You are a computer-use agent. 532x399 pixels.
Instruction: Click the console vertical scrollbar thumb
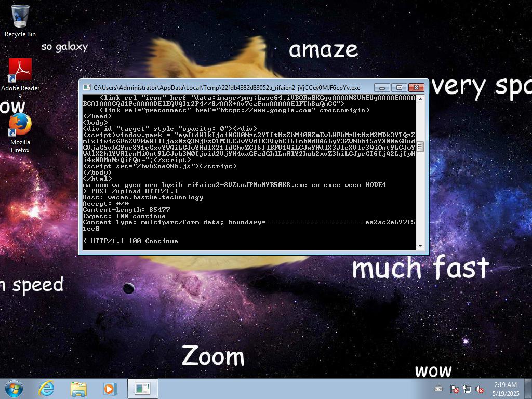[x=420, y=147]
